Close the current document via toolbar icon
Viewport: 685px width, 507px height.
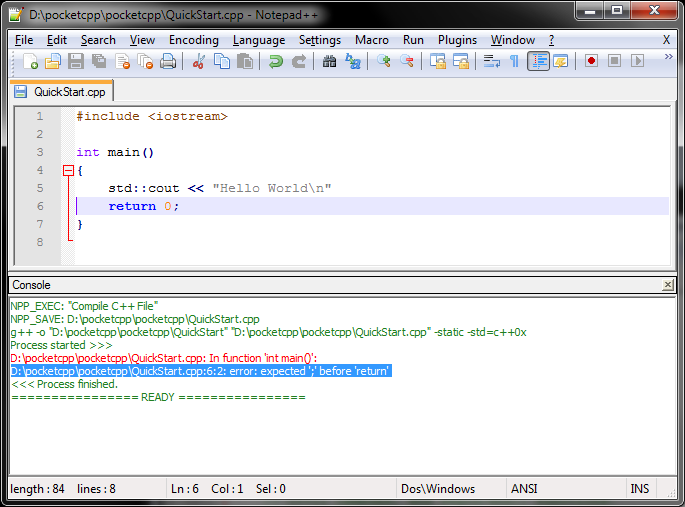[122, 61]
